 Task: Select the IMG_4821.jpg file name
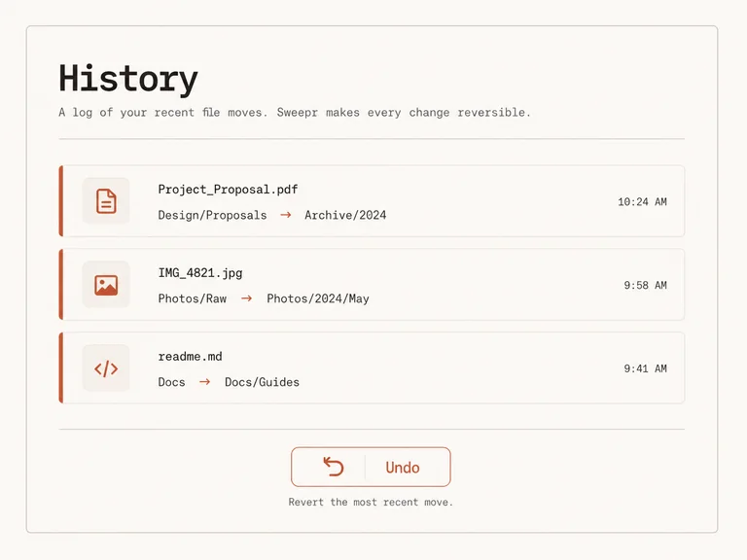coord(200,273)
